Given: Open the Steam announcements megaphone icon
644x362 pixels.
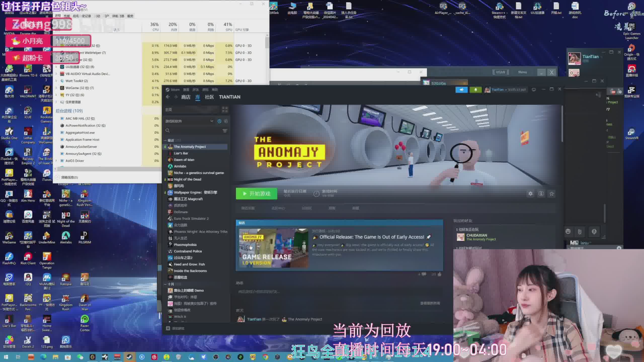Looking at the screenshot, I should pos(461,90).
